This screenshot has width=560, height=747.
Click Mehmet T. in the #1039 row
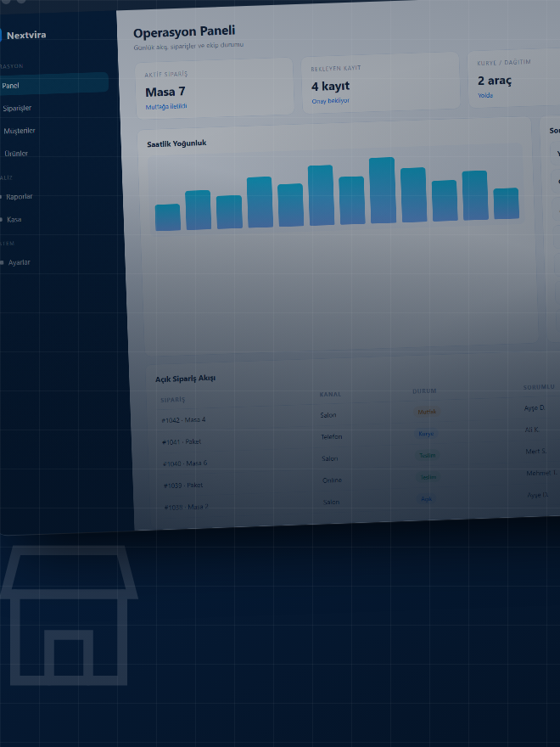(x=542, y=473)
